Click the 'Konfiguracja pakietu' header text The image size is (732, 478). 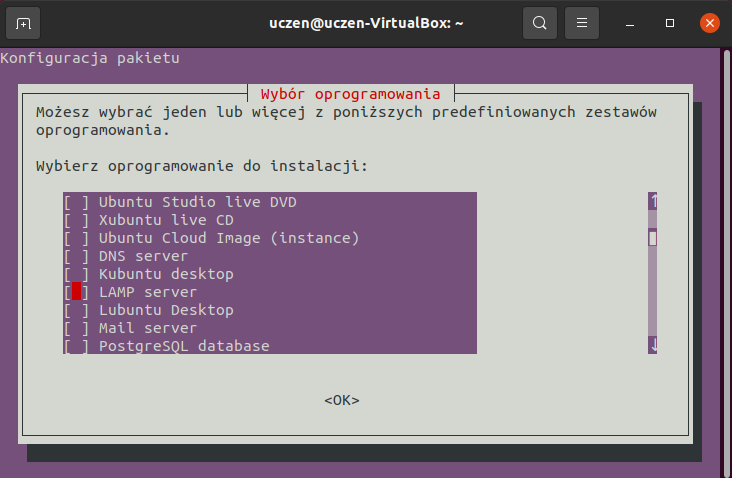[x=90, y=58]
